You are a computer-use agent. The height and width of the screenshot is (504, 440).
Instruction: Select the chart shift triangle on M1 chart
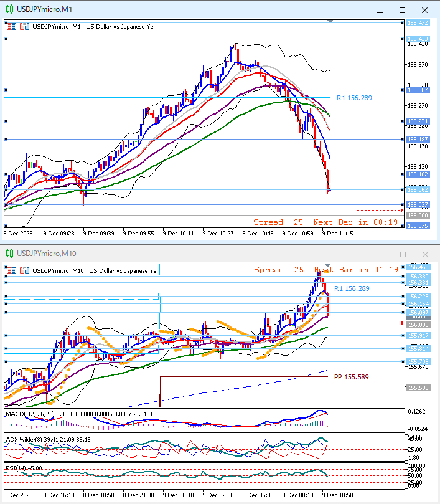(330, 22)
